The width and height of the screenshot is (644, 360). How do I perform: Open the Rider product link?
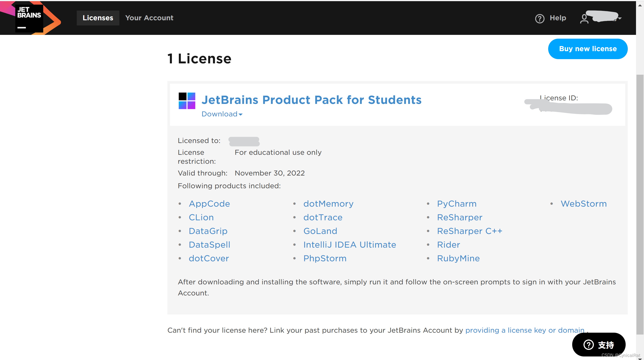coord(448,244)
